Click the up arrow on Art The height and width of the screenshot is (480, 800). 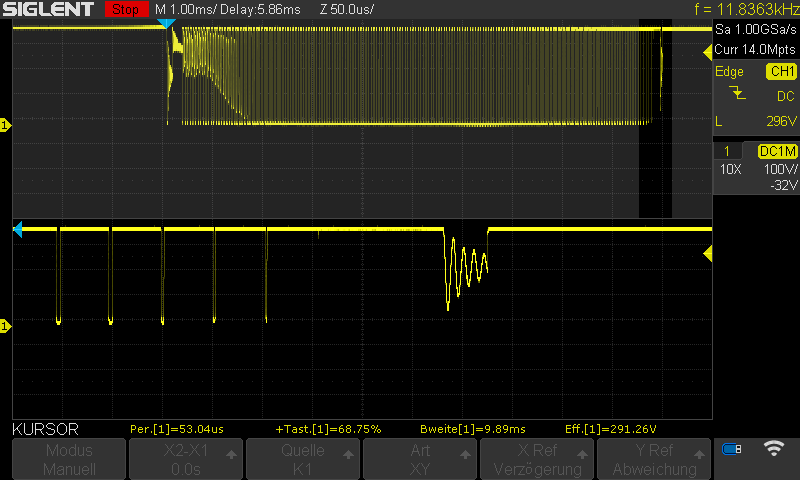(465, 454)
